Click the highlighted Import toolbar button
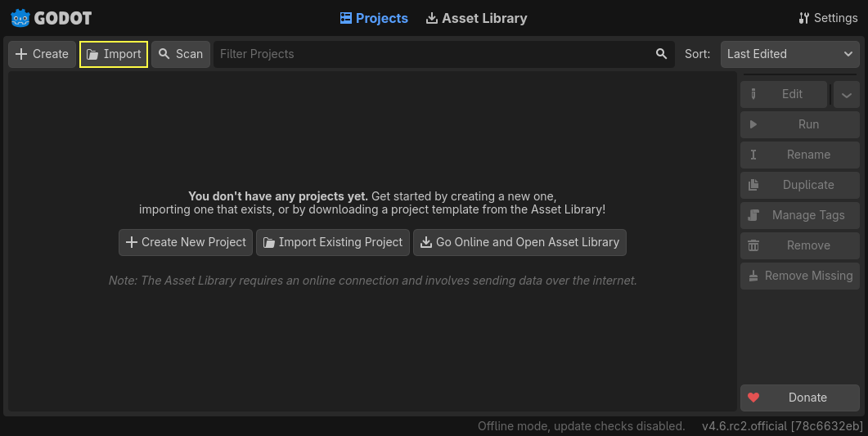This screenshot has width=868, height=436. 114,54
